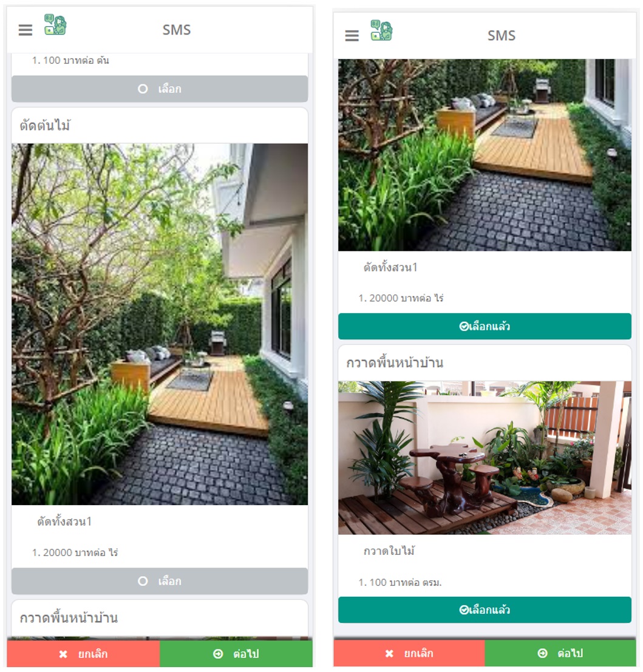Screen dimensions: 643x672
Task: Open the hamburger menu on right screen
Action: coord(352,36)
